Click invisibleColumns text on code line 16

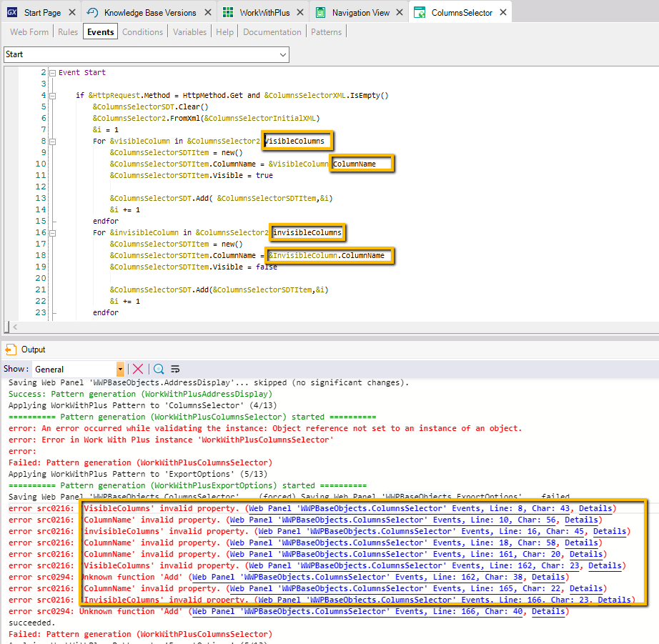tap(307, 232)
